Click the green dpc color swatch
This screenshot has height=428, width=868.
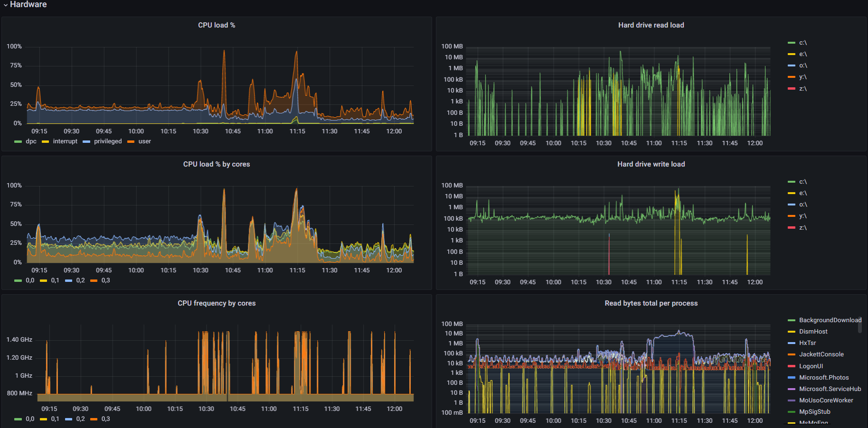[x=18, y=142]
